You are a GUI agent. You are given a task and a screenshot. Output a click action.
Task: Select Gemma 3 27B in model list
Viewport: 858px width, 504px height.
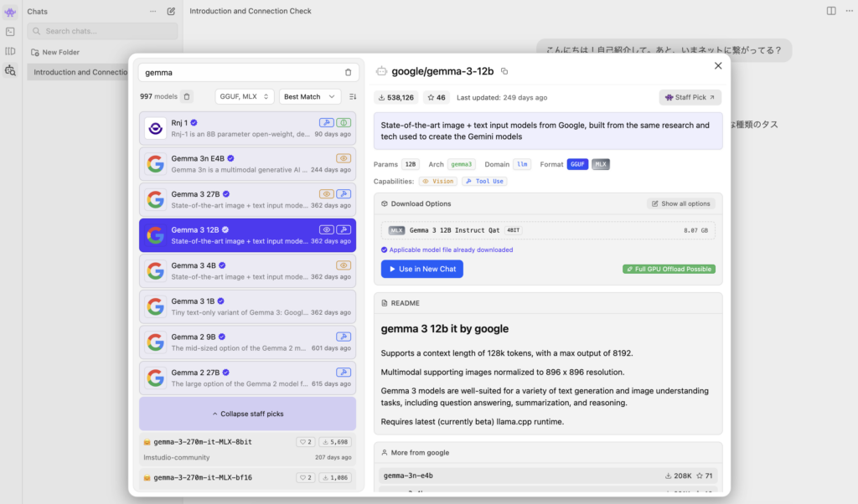tap(247, 199)
